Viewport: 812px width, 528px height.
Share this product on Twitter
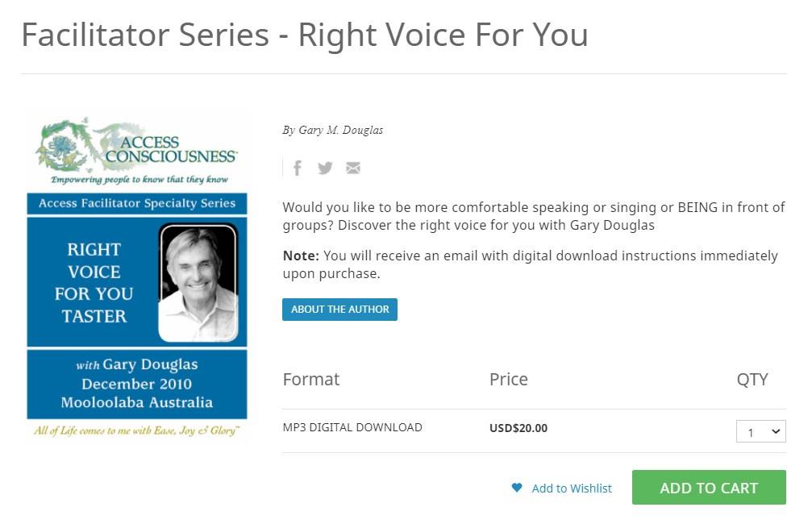[x=325, y=168]
